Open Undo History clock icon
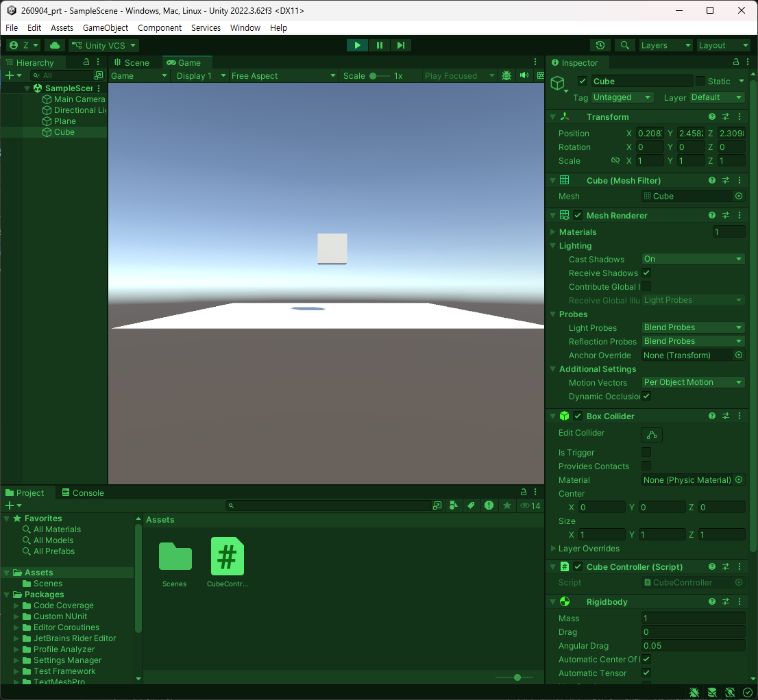The width and height of the screenshot is (758, 700). click(x=600, y=45)
